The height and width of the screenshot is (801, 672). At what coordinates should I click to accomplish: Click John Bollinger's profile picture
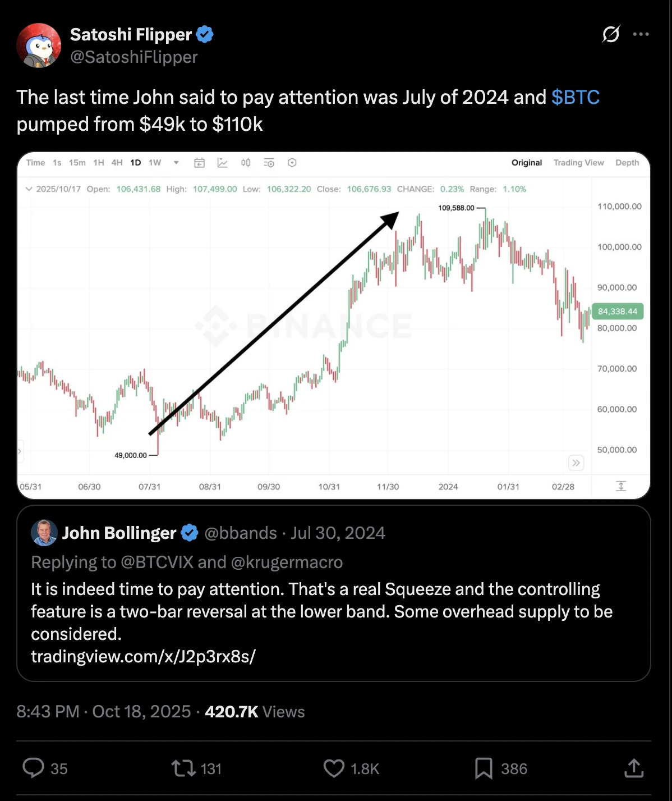[x=44, y=533]
